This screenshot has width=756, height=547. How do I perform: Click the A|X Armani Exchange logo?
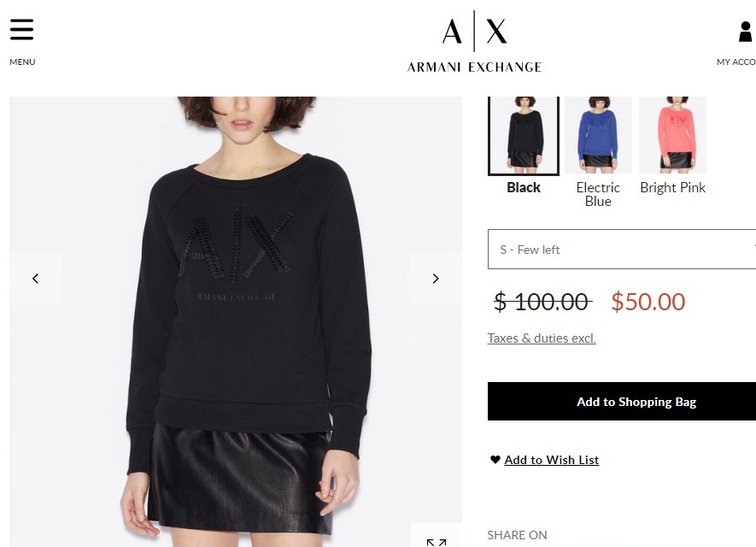tap(474, 42)
